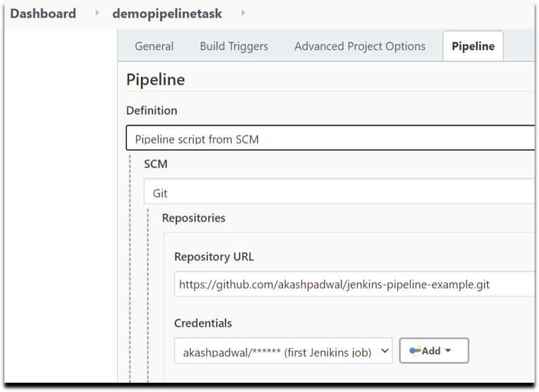Switch to the General tab

tap(154, 46)
